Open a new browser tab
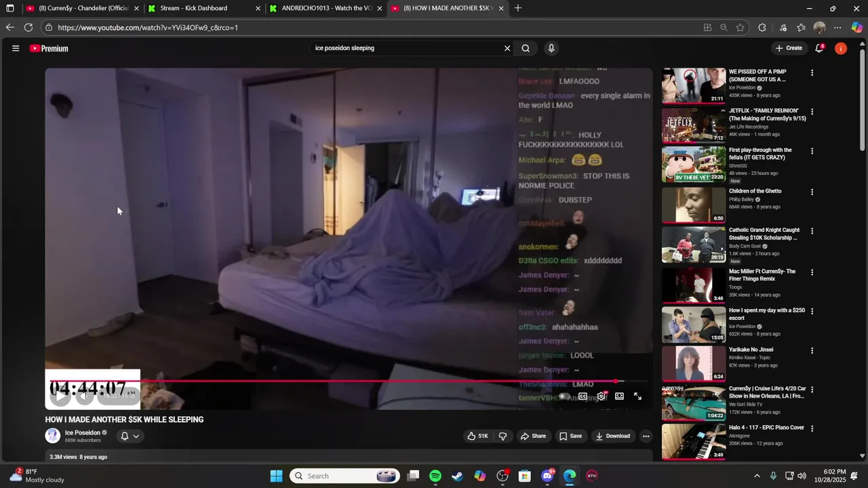 [518, 8]
